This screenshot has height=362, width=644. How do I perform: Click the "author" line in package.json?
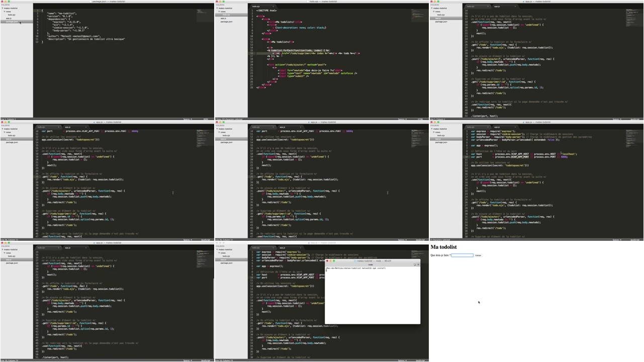73,36
